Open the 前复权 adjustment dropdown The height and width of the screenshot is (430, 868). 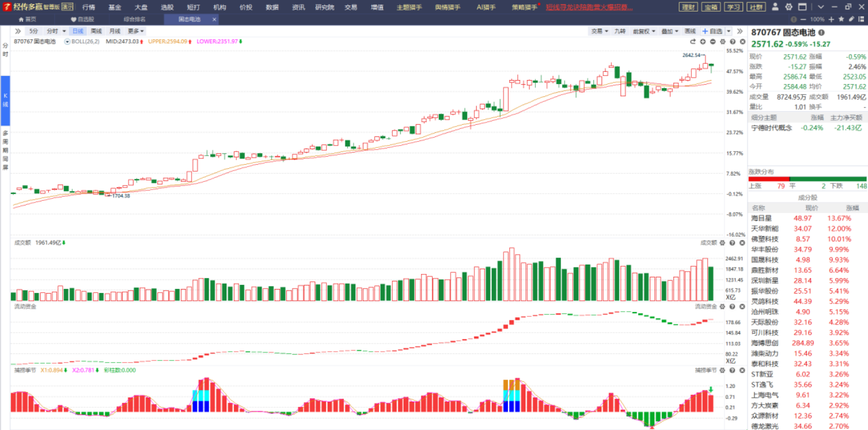643,31
